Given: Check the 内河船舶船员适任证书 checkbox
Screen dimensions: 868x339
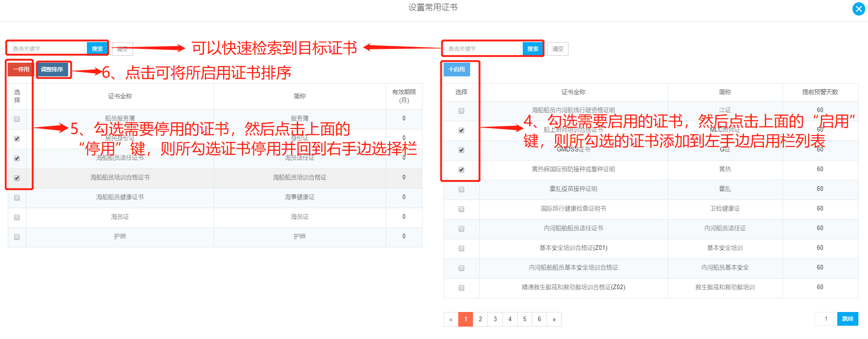Looking at the screenshot, I should tap(461, 229).
